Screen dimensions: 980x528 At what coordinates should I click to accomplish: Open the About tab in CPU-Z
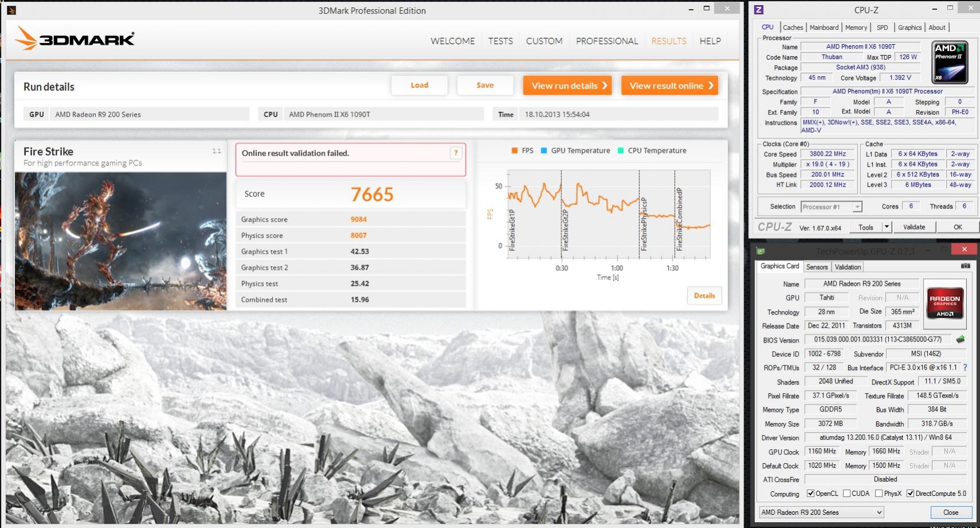[x=937, y=28]
